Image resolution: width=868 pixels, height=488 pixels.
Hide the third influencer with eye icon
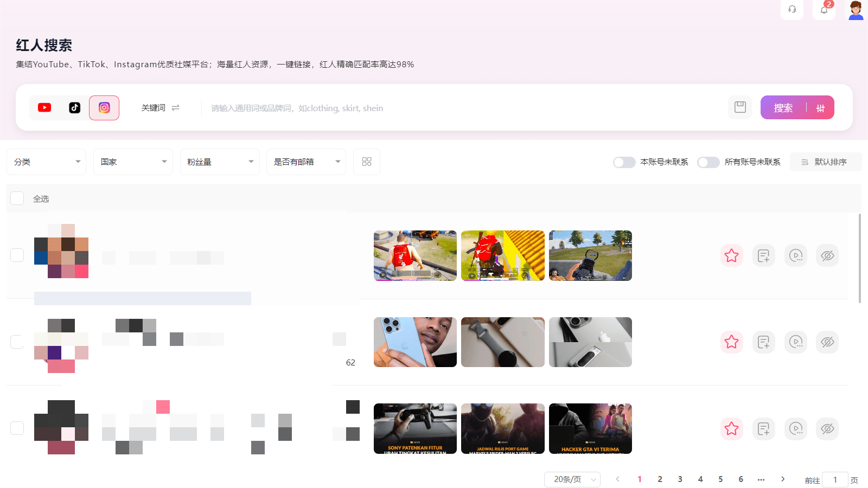pos(827,428)
